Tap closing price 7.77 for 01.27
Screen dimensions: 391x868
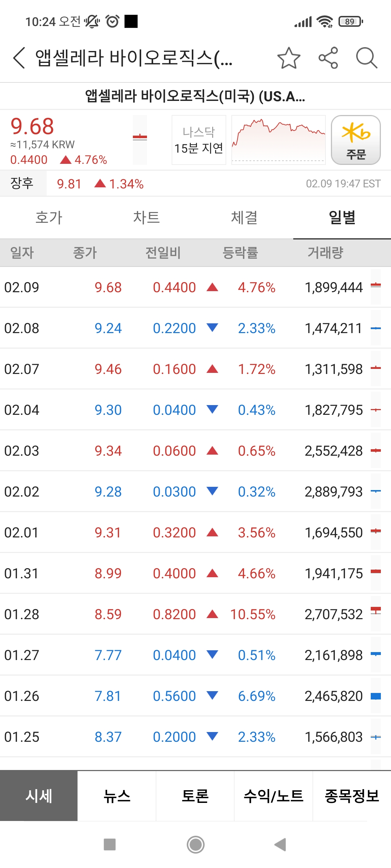point(108,655)
